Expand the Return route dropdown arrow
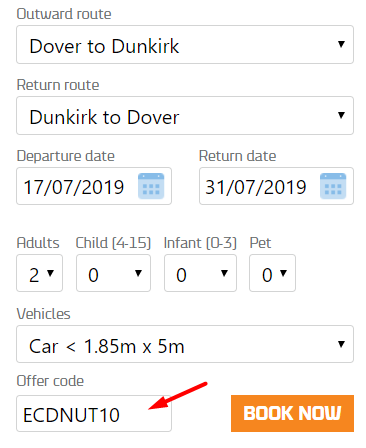This screenshot has height=448, width=366. 341,115
